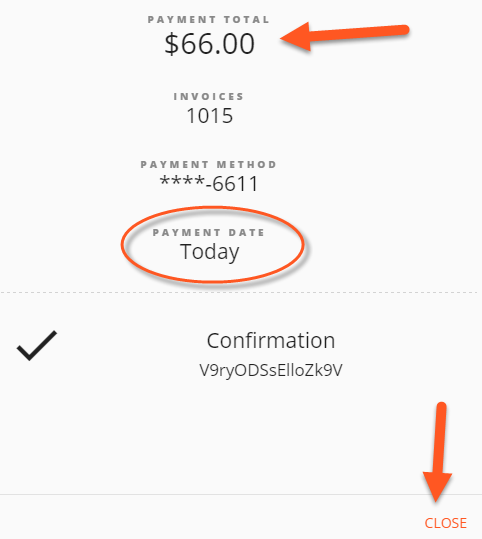Select the $66.00 payment total amount

tap(209, 44)
